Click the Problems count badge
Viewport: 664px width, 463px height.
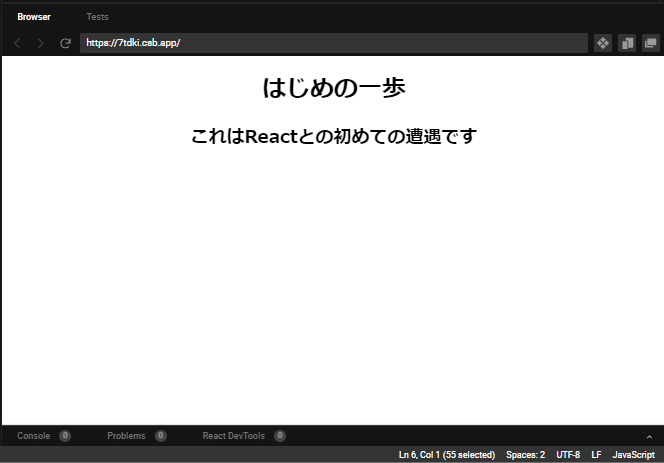160,436
